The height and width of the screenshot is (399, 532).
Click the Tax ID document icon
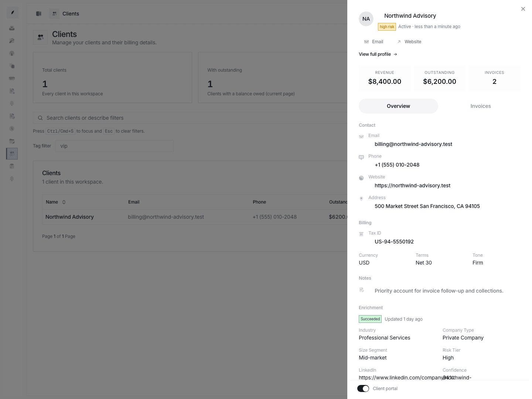point(361,234)
